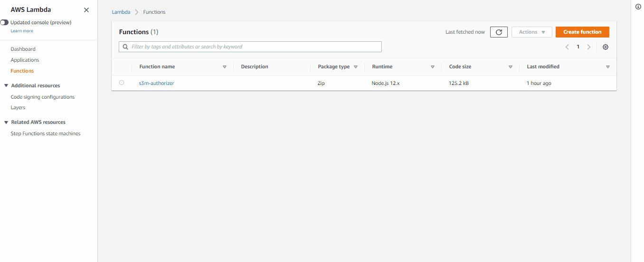Open the info panel icon
The image size is (644, 262).
pos(638,6)
